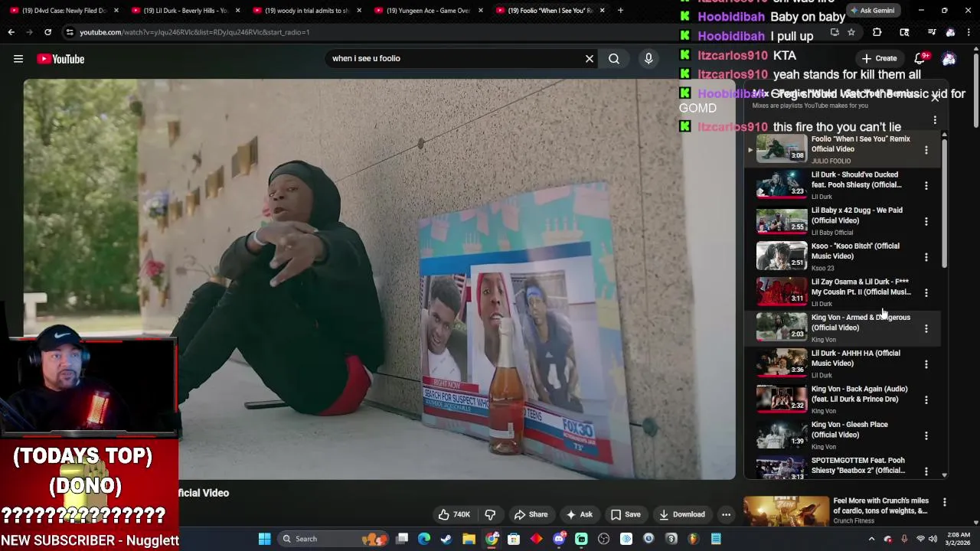Show hidden system tray icons
980x551 pixels.
(x=871, y=539)
